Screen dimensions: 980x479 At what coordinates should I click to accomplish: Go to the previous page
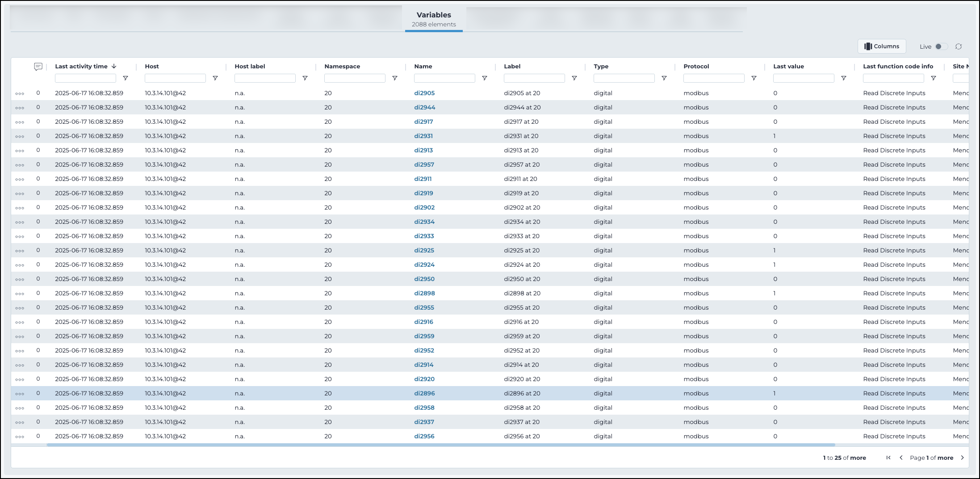(901, 458)
